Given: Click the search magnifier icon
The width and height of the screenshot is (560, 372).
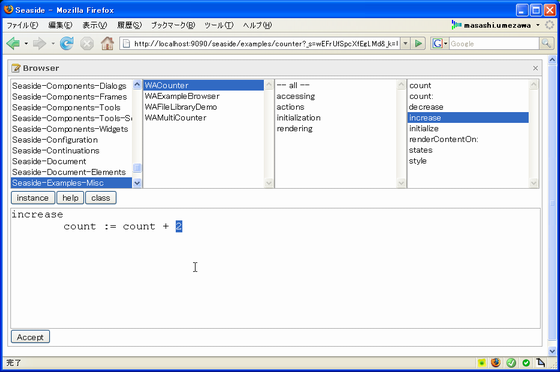Looking at the screenshot, I should click(546, 44).
